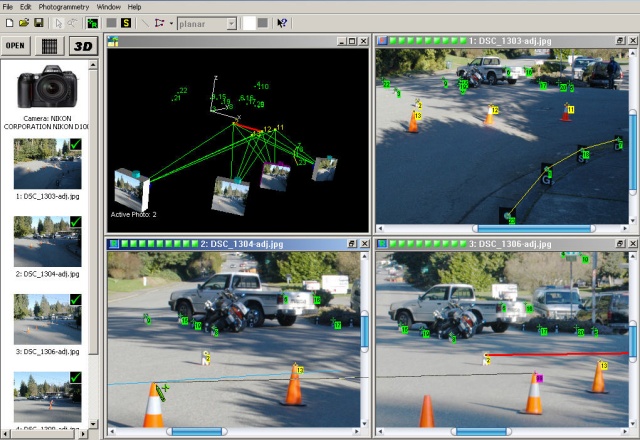Open the context help pointer tool
Screen dimensions: 640x440
282,22
